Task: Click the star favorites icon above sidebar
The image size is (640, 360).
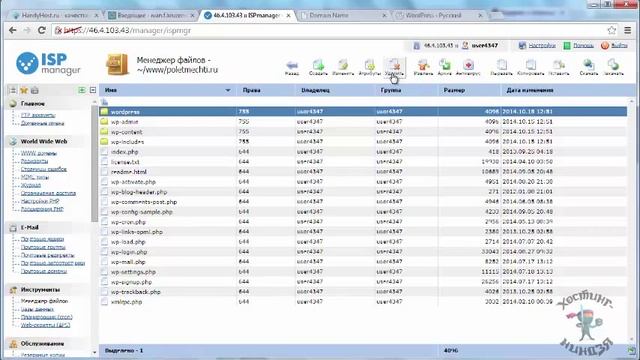Action: click(x=24, y=90)
